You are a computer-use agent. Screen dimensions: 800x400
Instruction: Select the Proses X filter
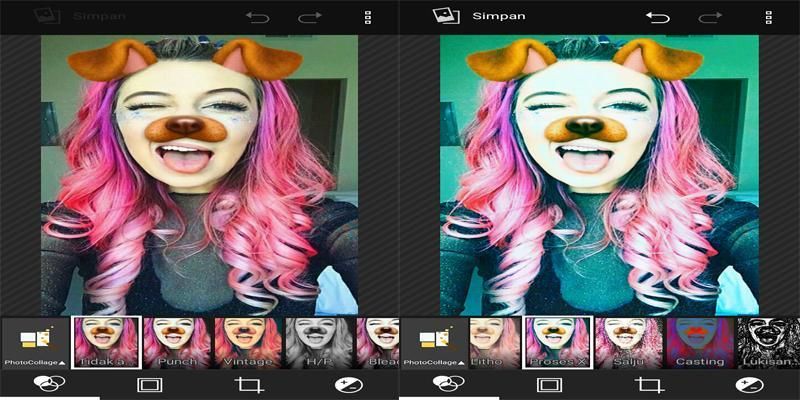(558, 343)
